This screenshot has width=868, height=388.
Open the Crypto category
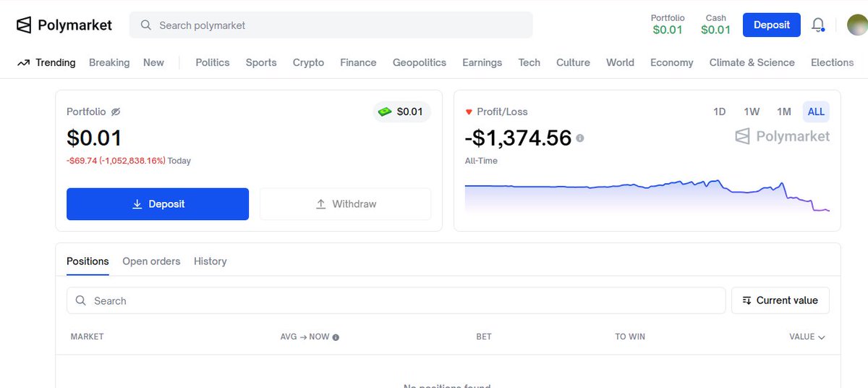tap(308, 62)
